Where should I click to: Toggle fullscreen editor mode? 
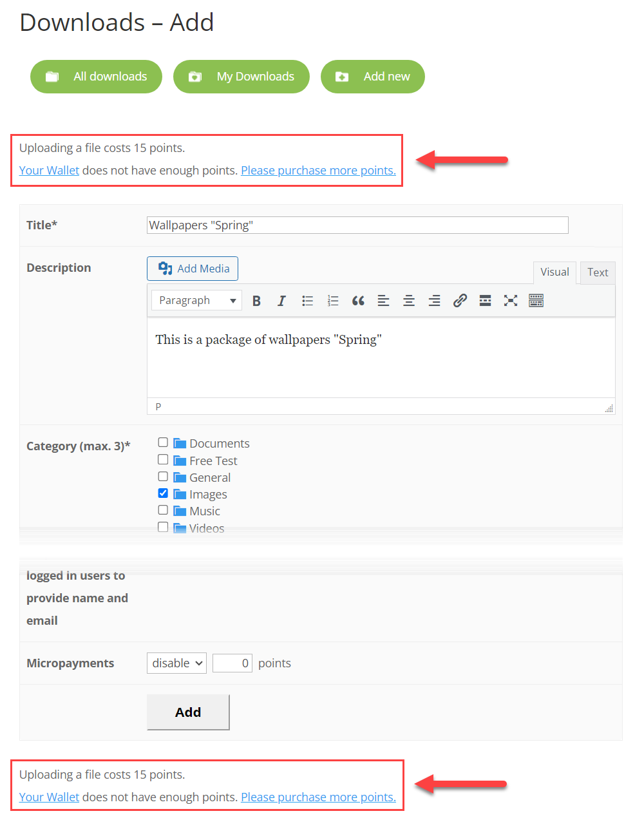point(511,301)
